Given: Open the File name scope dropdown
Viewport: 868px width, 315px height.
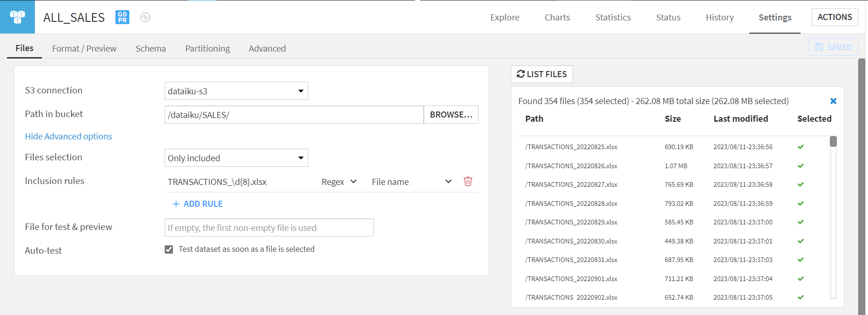Looking at the screenshot, I should pos(412,182).
